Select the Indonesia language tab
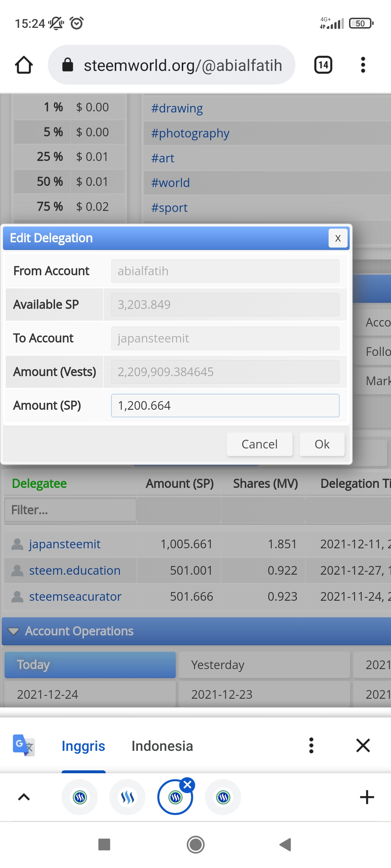The height and width of the screenshot is (868, 391). coord(162,746)
